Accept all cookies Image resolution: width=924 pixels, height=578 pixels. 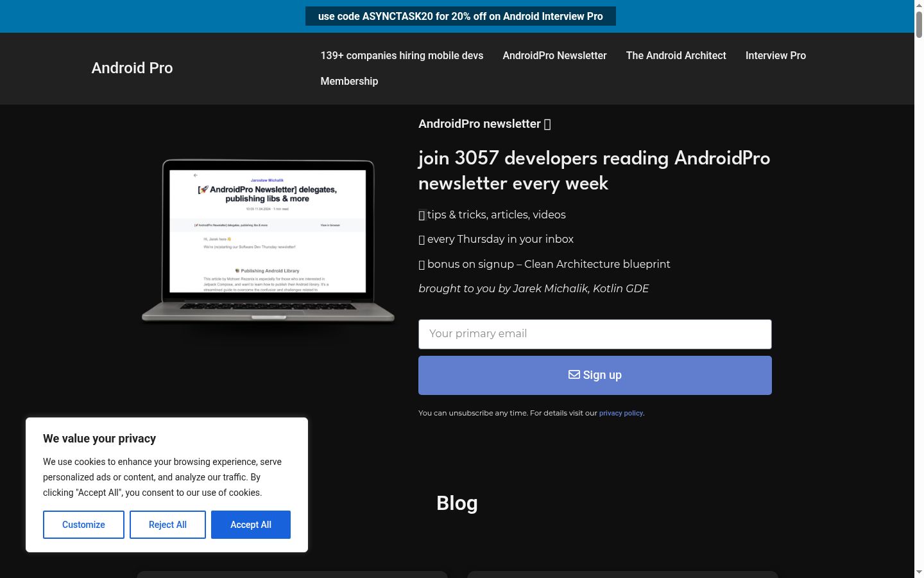(251, 525)
